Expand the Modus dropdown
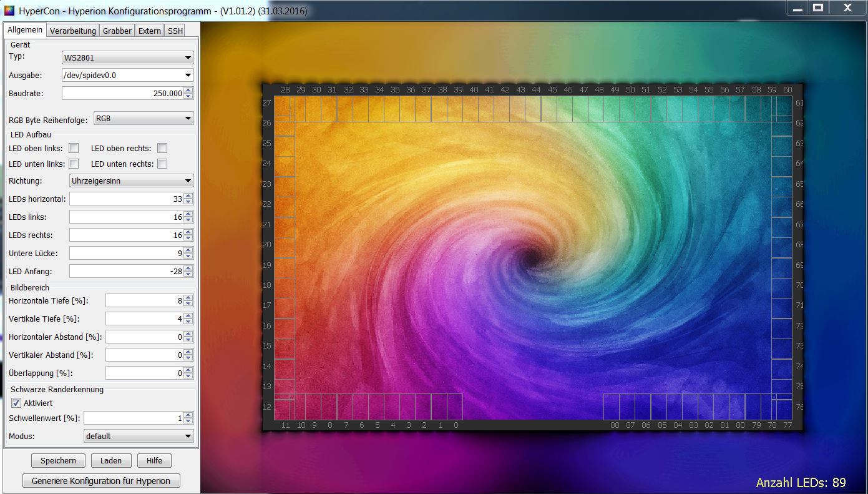The height and width of the screenshot is (494, 868). pos(138,436)
